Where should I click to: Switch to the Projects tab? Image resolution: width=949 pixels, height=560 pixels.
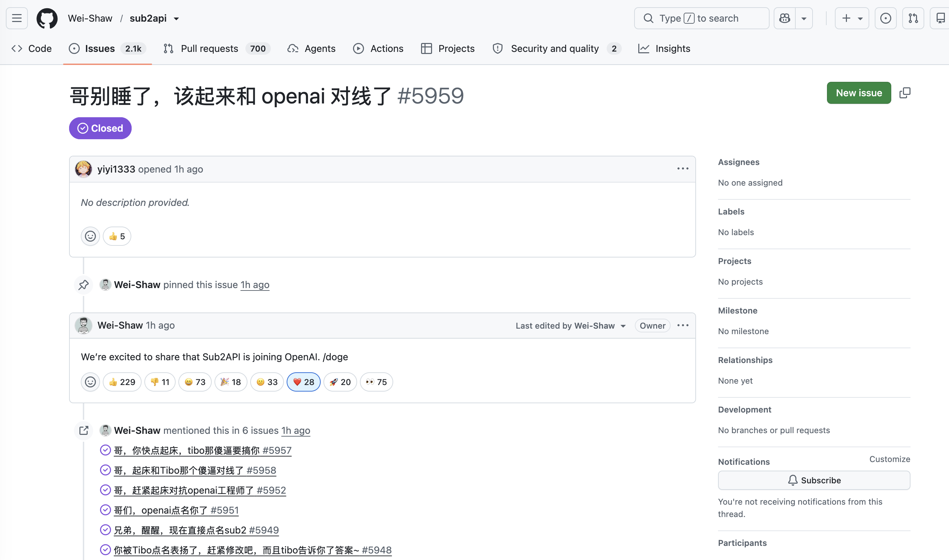pos(448,48)
